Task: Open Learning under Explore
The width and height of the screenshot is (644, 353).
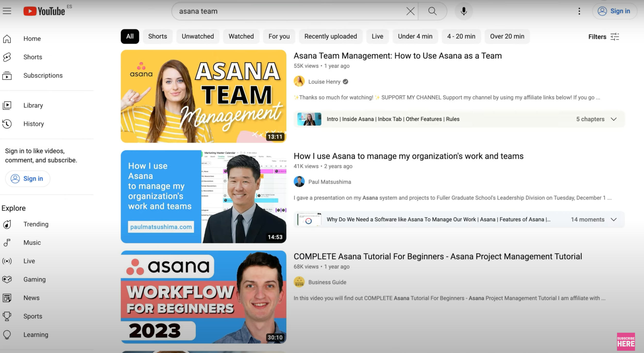Action: point(36,335)
